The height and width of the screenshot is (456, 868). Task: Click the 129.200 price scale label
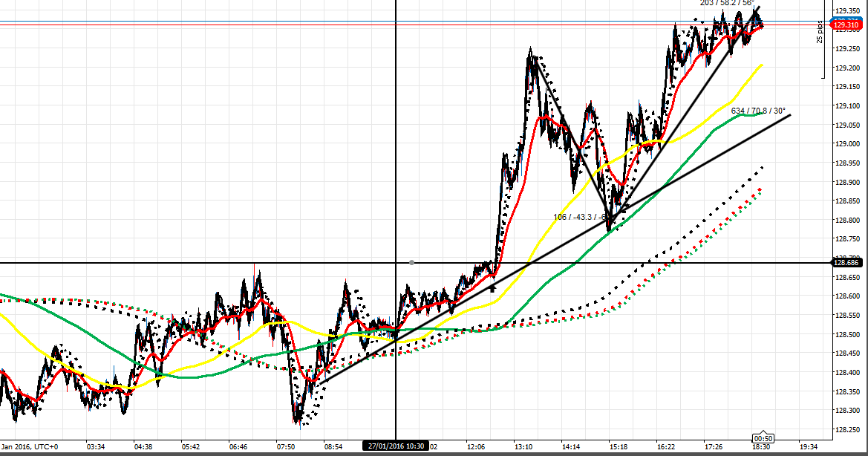pos(846,68)
